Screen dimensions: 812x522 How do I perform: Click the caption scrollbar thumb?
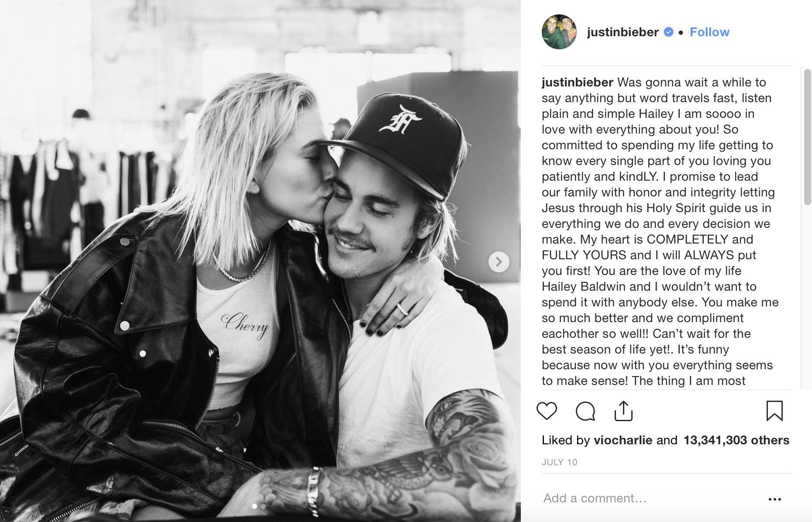pyautogui.click(x=807, y=137)
